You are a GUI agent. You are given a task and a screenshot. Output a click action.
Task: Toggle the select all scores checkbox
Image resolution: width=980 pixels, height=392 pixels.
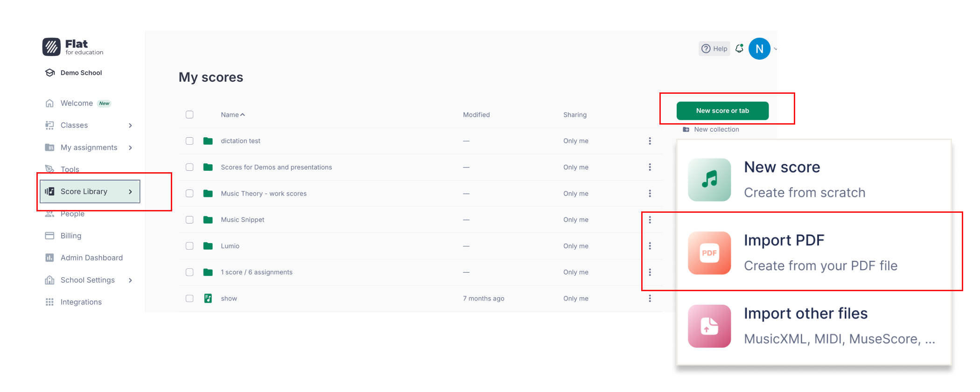pyautogui.click(x=189, y=115)
